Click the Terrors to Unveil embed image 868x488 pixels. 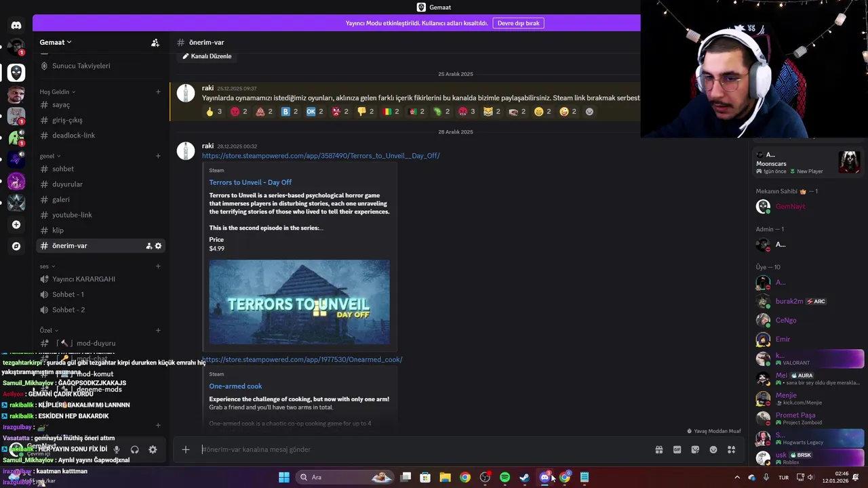[x=299, y=302]
